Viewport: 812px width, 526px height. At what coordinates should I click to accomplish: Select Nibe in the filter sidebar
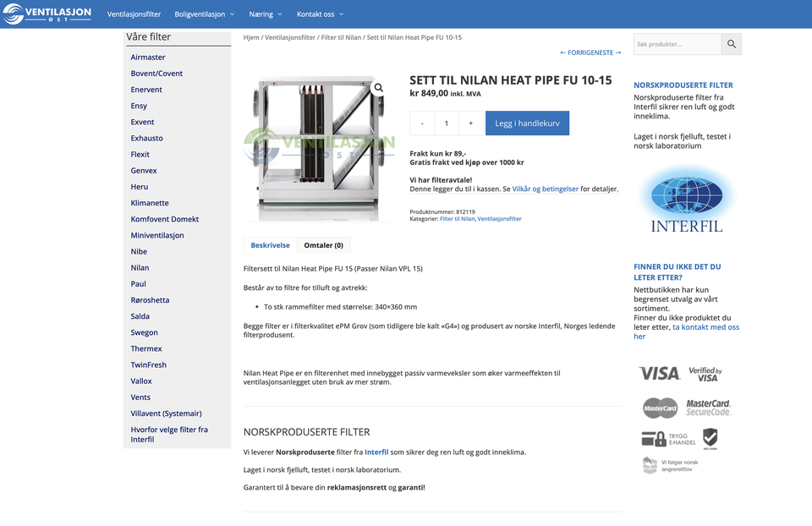pyautogui.click(x=139, y=251)
